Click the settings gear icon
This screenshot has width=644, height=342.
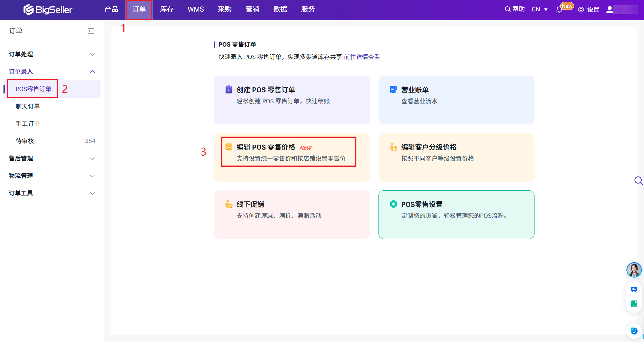point(581,10)
